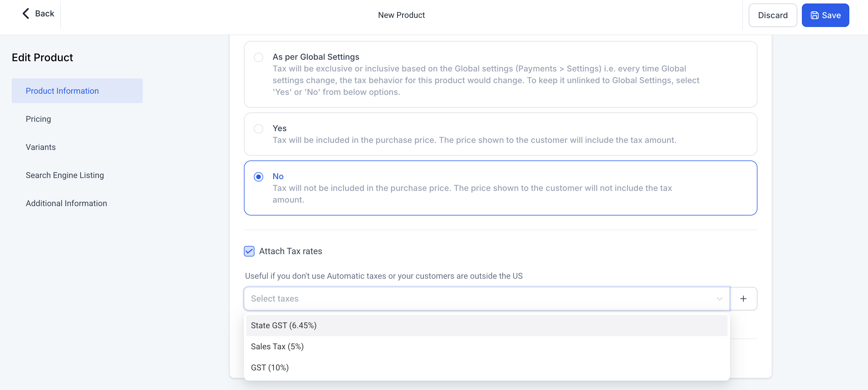
Task: Open Search Engine Listing section
Action: [x=65, y=175]
